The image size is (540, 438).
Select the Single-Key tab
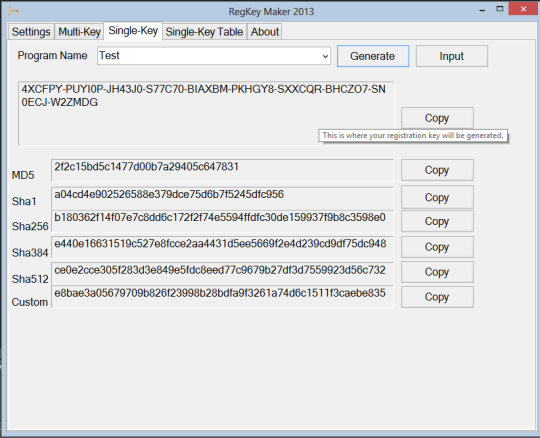click(x=133, y=31)
